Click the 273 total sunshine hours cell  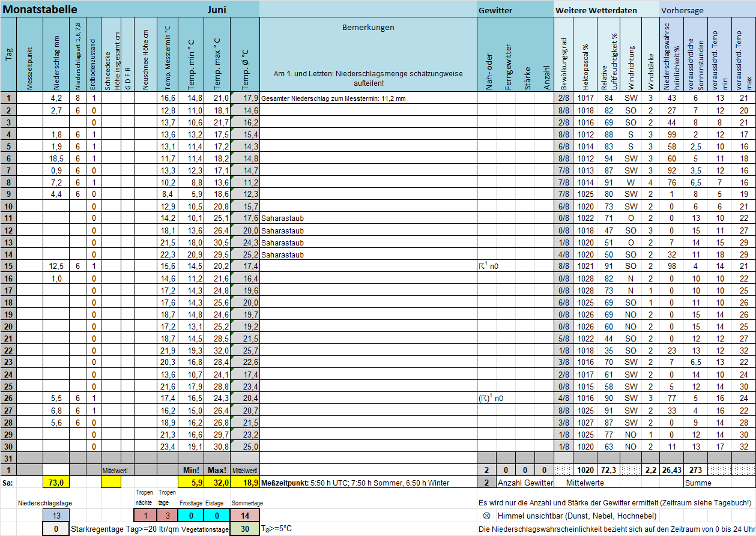click(x=695, y=470)
